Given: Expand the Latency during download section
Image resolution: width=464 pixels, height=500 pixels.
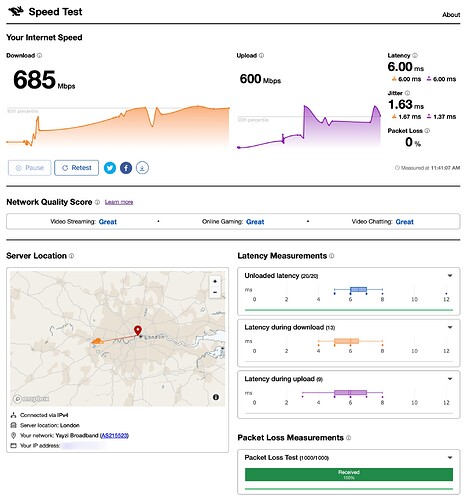Looking at the screenshot, I should click(x=450, y=327).
